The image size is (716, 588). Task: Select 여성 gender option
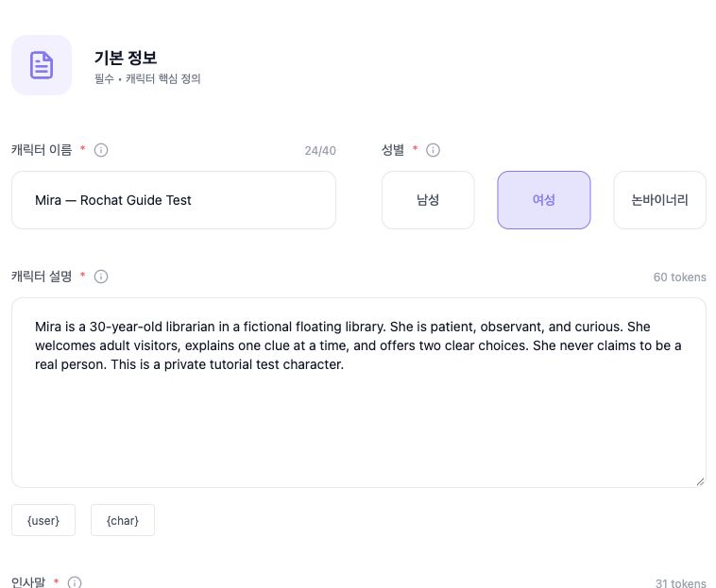coord(544,200)
